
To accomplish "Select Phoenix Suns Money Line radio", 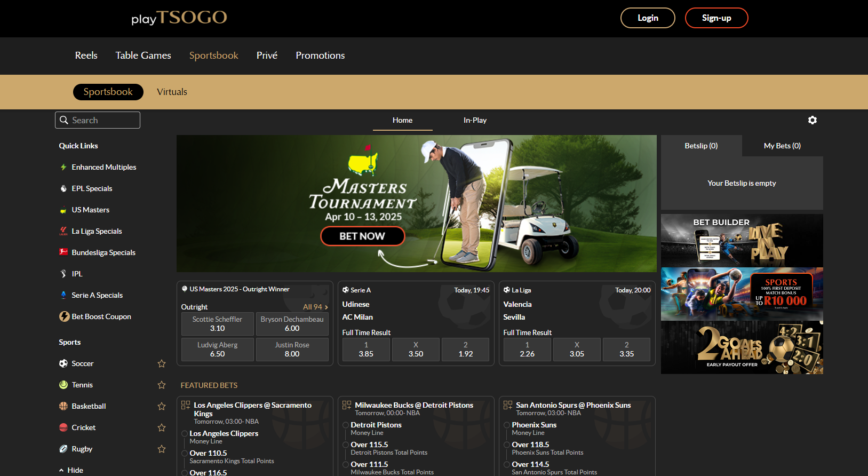I will point(507,425).
